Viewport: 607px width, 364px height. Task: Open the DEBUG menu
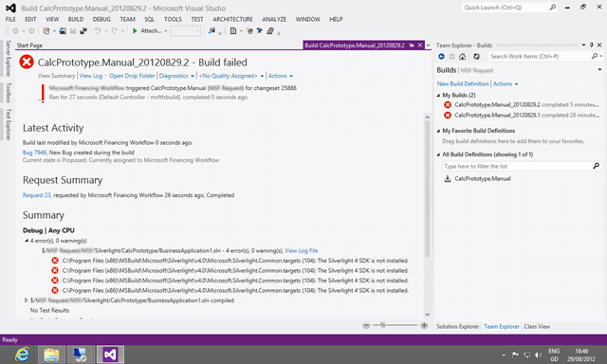click(101, 19)
